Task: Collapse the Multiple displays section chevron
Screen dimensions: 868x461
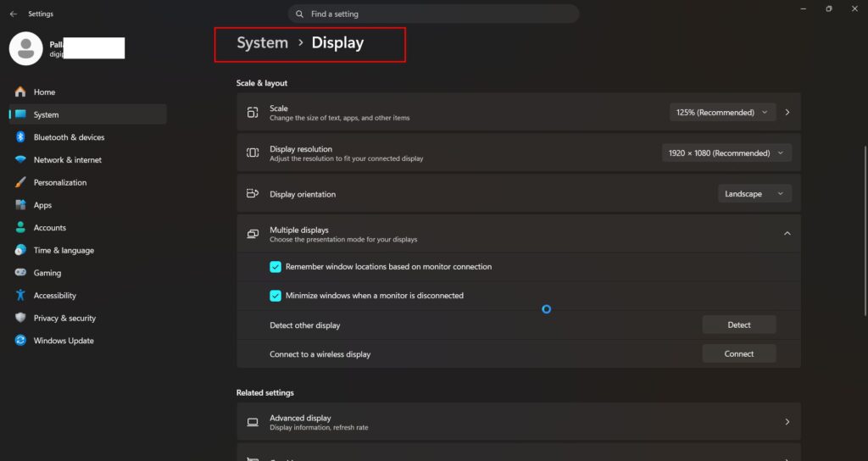Action: click(787, 234)
